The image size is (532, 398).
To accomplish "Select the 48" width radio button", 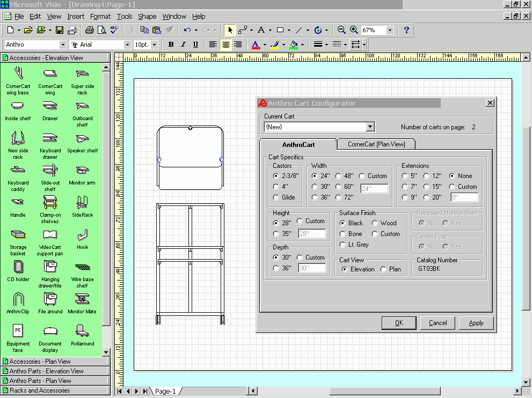I will (339, 176).
